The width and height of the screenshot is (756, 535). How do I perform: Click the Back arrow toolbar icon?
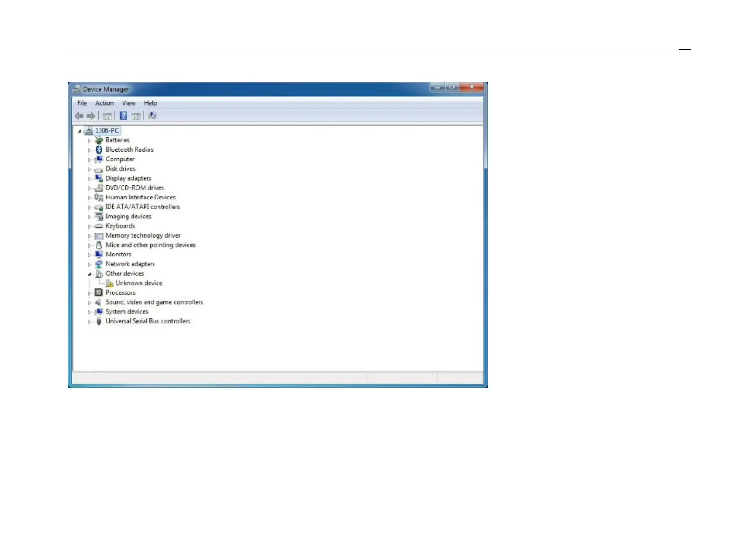[x=79, y=116]
